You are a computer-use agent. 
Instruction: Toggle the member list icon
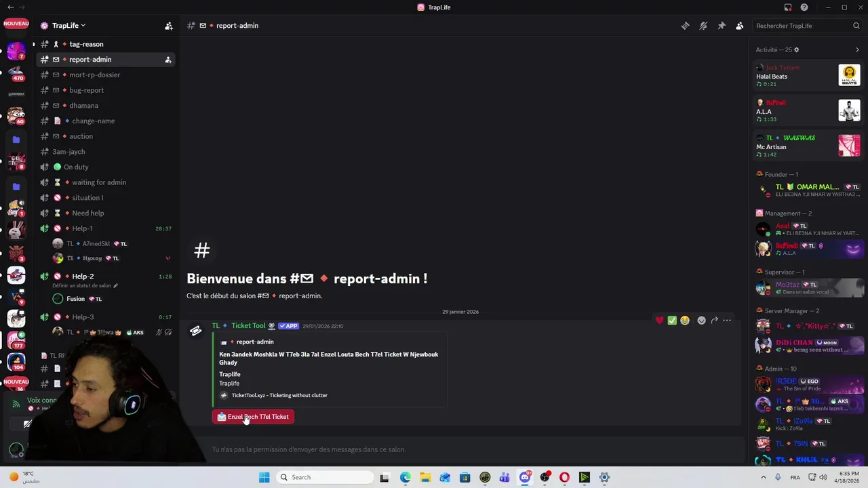click(739, 26)
